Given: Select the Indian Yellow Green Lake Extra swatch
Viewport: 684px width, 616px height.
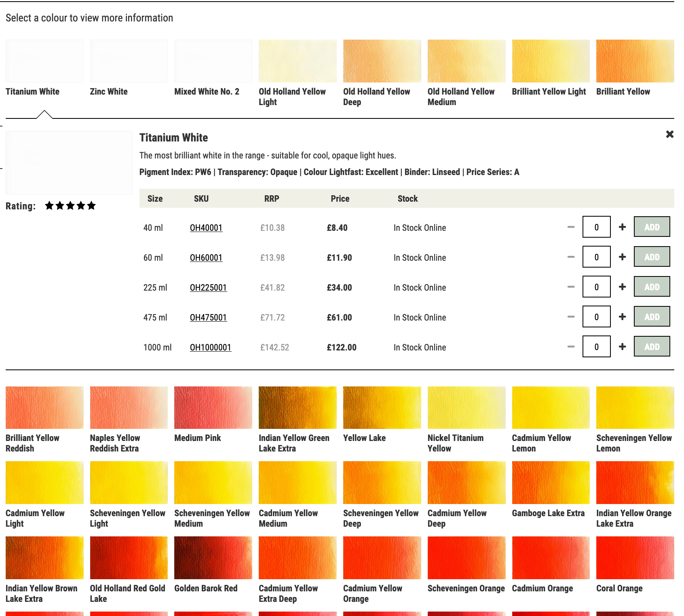Looking at the screenshot, I should click(298, 407).
